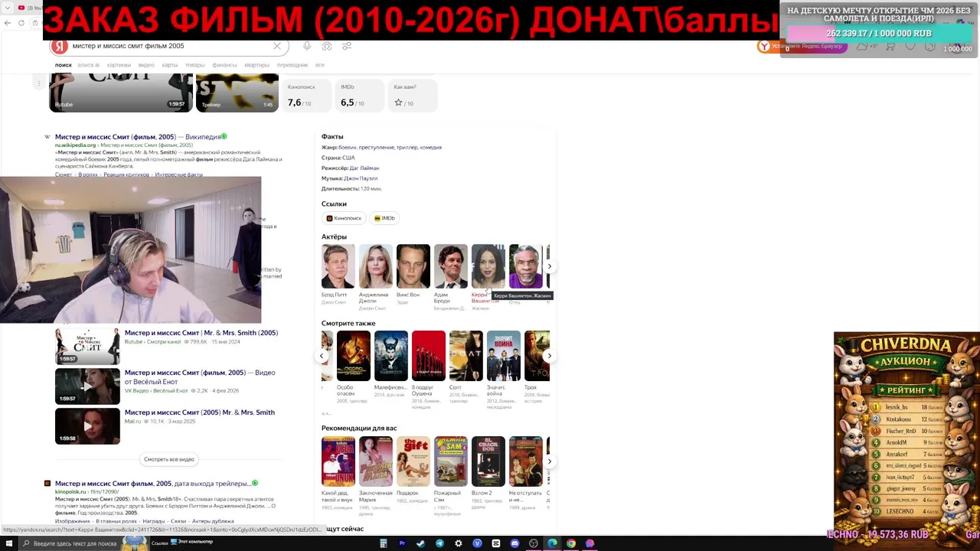Open Kinopoisk link under Ссылки
Viewport: 980px width, 551px height.
click(344, 219)
